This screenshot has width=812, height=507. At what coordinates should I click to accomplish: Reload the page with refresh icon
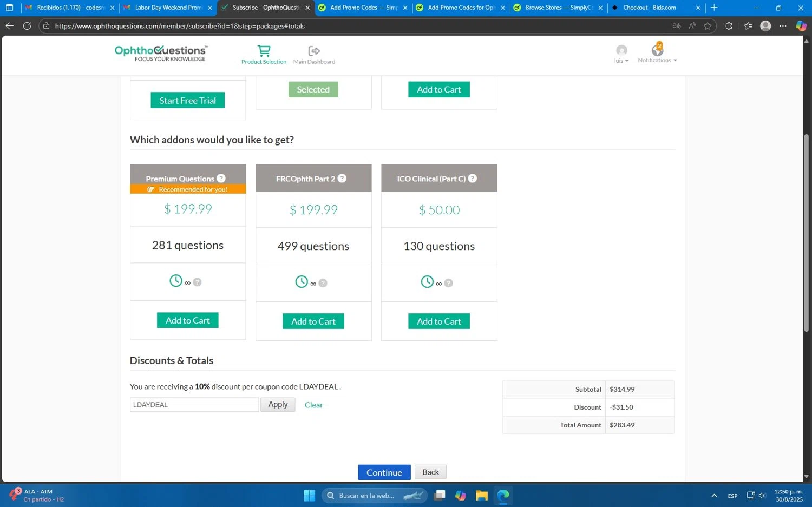(x=27, y=26)
